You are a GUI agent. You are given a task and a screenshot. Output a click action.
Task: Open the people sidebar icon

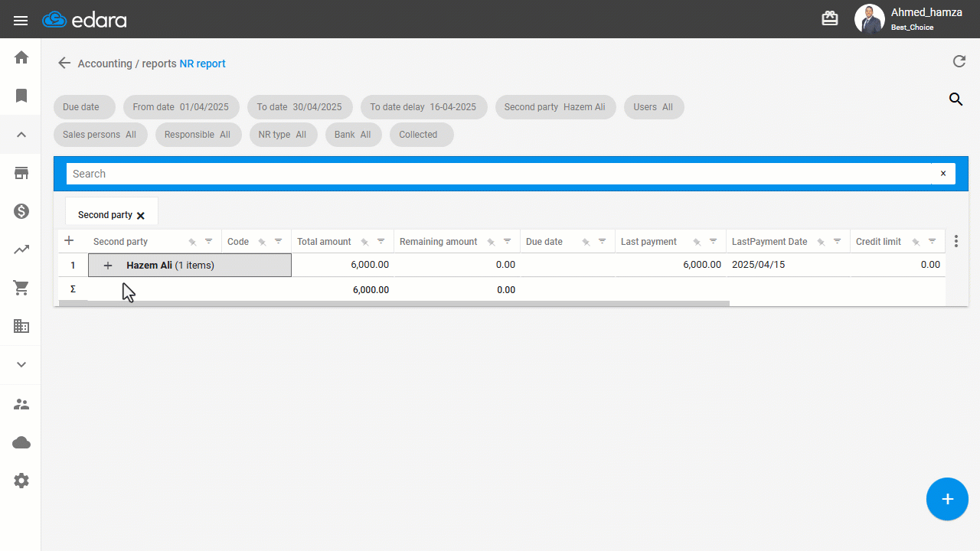(x=21, y=404)
